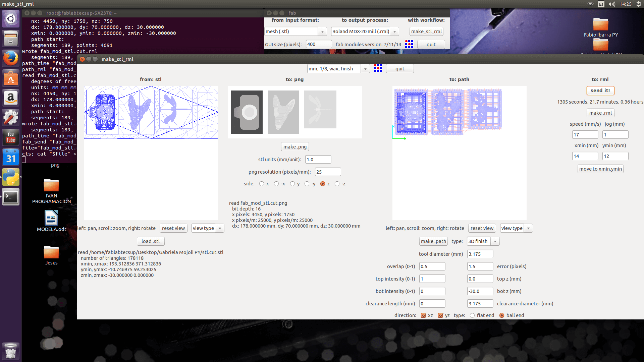Select side -y radio button
Screen dimensions: 644x362
click(307, 184)
